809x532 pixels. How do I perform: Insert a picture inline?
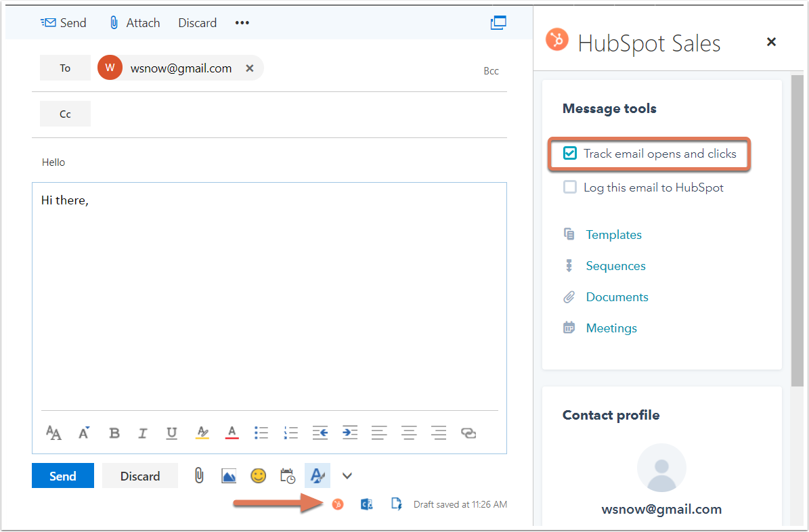229,476
